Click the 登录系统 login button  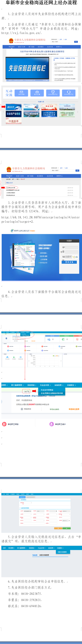coord(69,262)
